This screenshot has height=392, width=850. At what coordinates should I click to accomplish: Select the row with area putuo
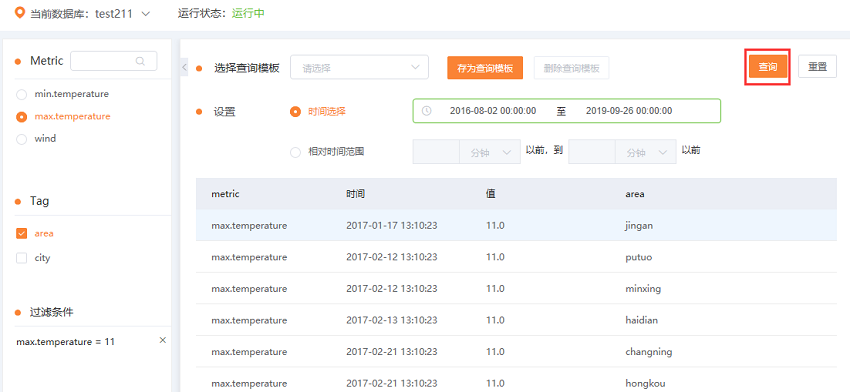pos(516,257)
